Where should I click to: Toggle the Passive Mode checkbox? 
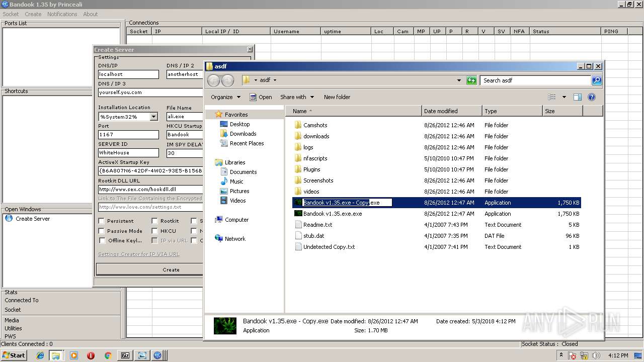(x=102, y=231)
